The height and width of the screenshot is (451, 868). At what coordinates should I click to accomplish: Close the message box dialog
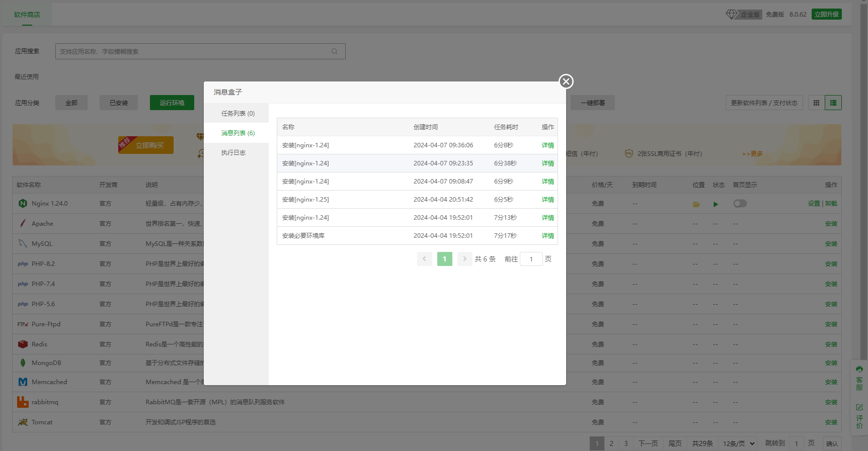[x=566, y=81]
